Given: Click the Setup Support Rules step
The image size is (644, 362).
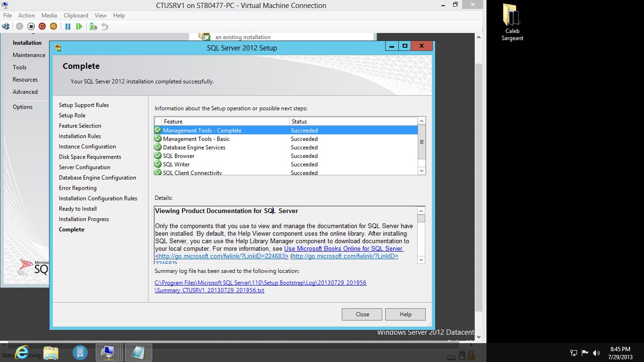Looking at the screenshot, I should [84, 105].
